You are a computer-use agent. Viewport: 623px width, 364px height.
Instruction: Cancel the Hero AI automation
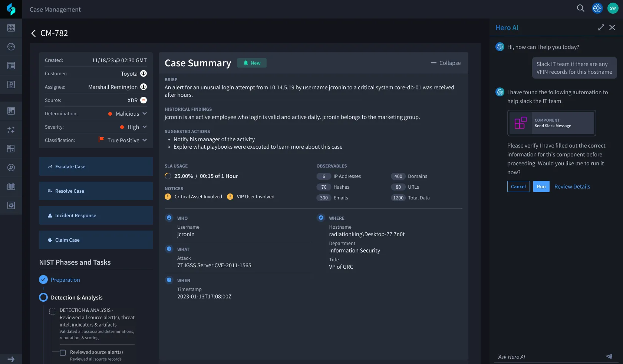point(518,186)
